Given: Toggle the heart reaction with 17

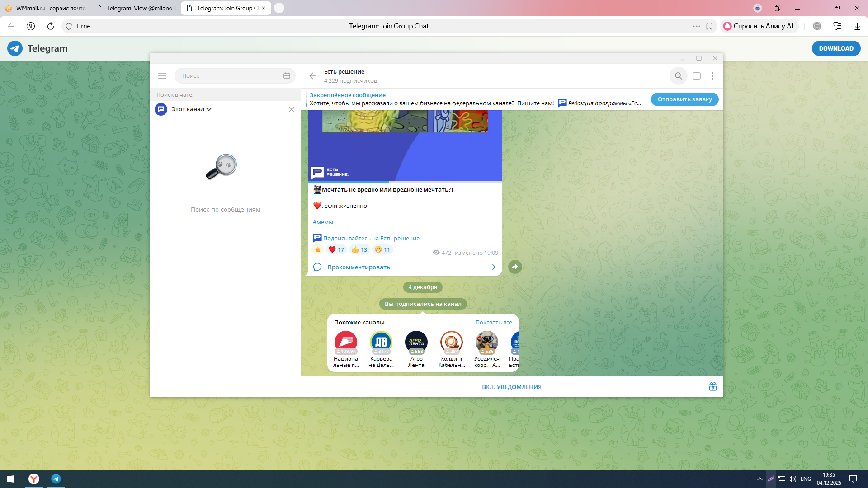Looking at the screenshot, I should [336, 250].
